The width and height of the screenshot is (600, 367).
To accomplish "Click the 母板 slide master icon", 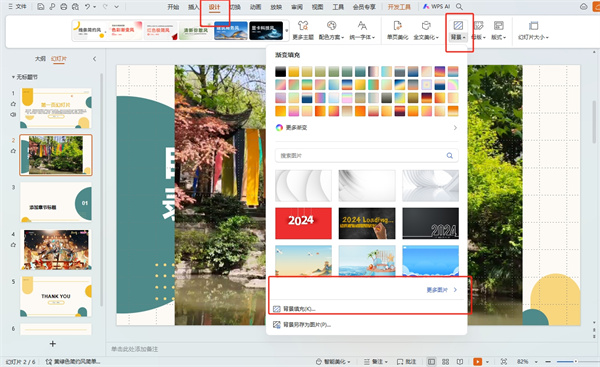I will click(478, 26).
